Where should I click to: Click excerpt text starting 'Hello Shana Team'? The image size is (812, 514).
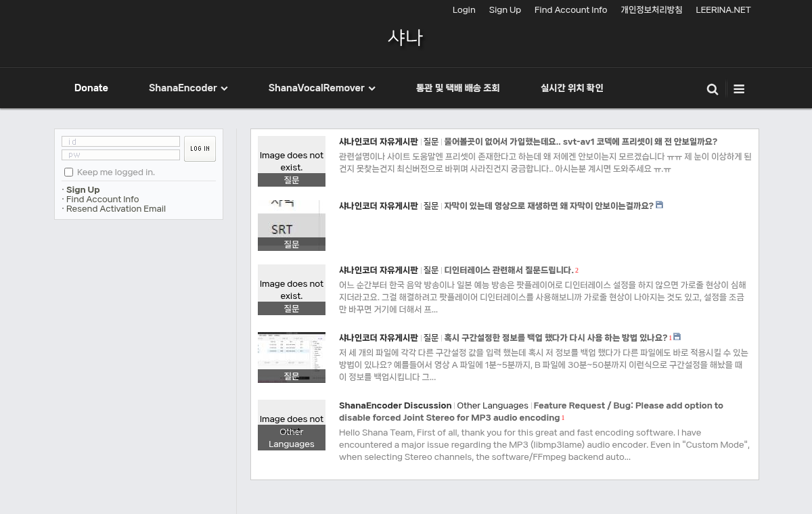coord(544,445)
